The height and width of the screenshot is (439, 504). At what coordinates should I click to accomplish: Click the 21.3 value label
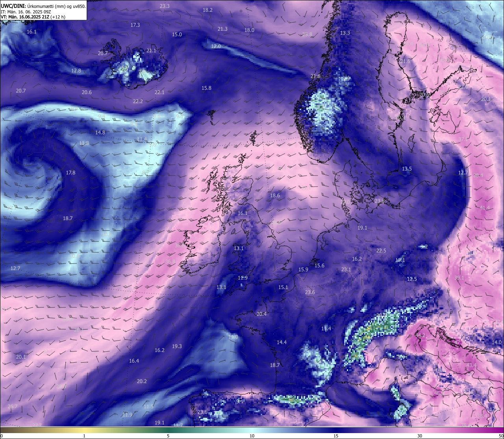tap(222, 29)
